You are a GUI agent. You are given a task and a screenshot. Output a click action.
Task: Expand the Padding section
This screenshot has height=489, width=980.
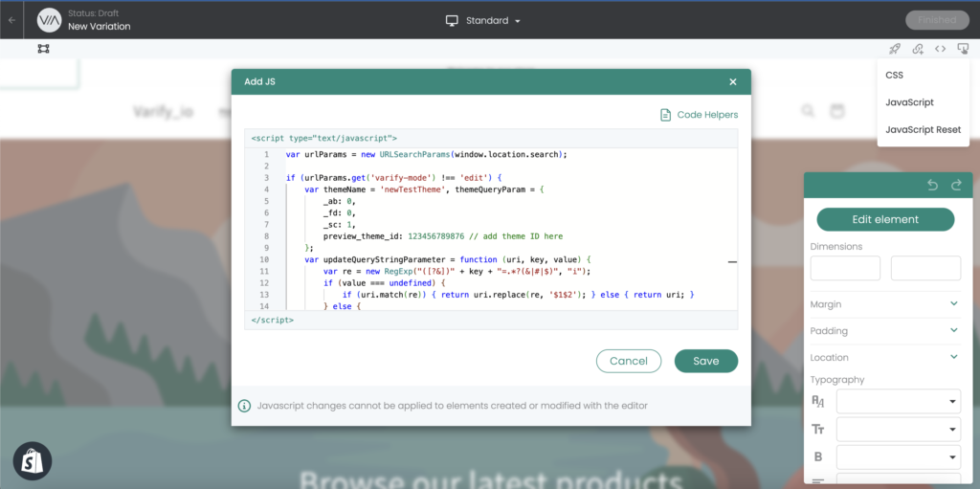pyautogui.click(x=953, y=330)
